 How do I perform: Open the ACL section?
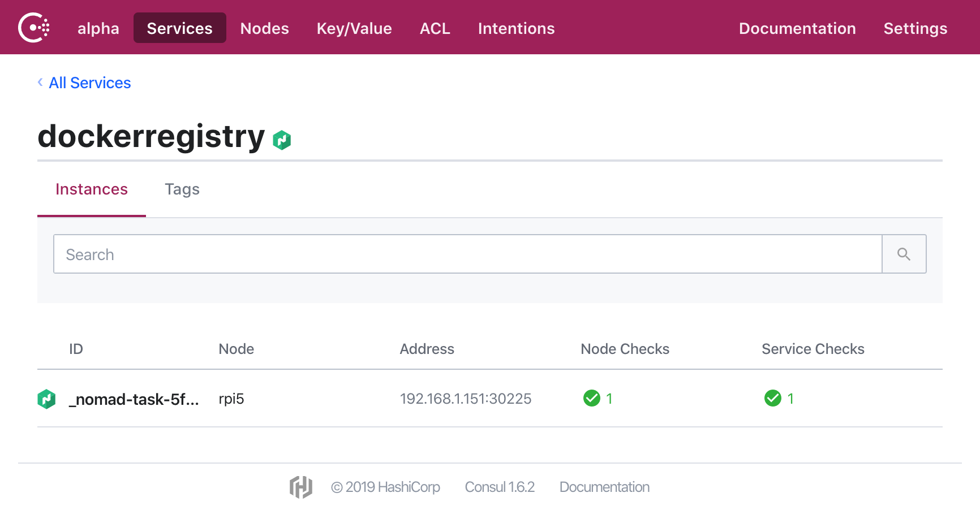click(435, 28)
